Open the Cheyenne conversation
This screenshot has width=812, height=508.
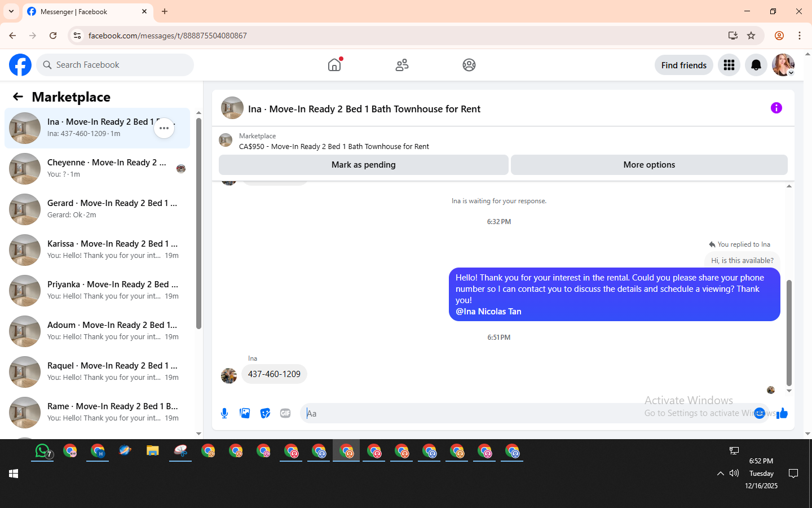coord(97,169)
